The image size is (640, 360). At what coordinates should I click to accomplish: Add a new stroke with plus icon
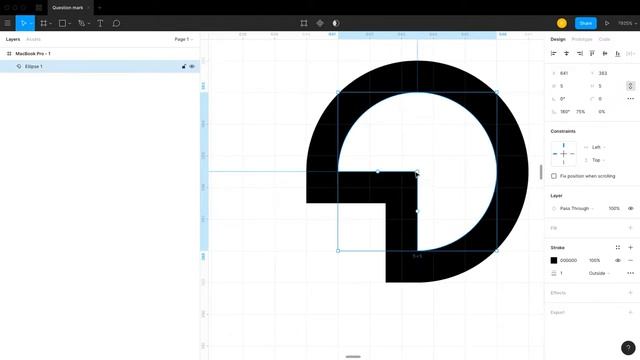pyautogui.click(x=630, y=247)
